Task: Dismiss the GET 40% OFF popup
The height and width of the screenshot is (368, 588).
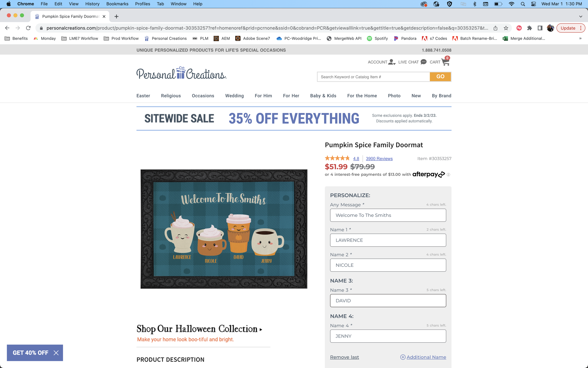Action: pyautogui.click(x=56, y=353)
